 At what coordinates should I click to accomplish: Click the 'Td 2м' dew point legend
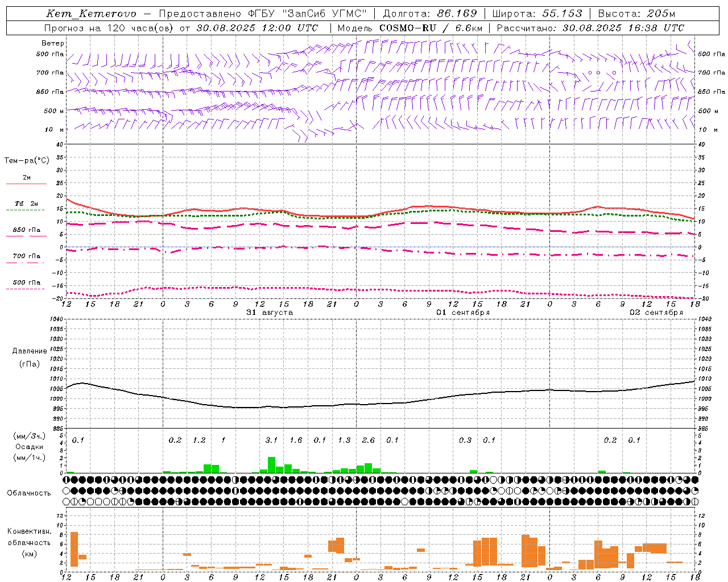pos(27,203)
